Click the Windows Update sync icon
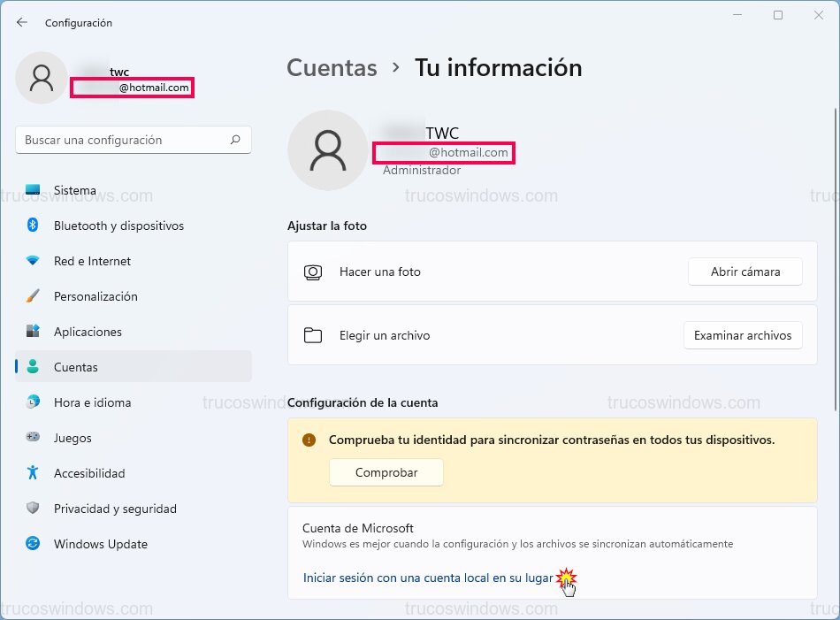Image resolution: width=840 pixels, height=620 pixels. pos(33,544)
